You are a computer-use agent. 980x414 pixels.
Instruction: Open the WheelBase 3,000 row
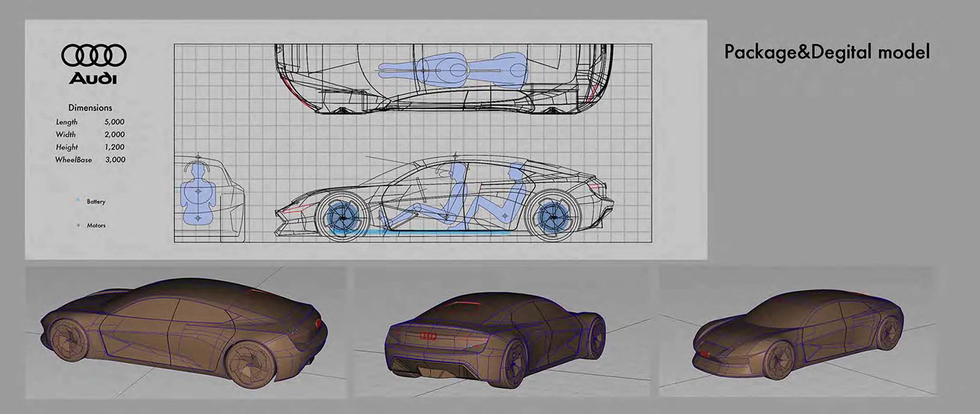[x=91, y=159]
